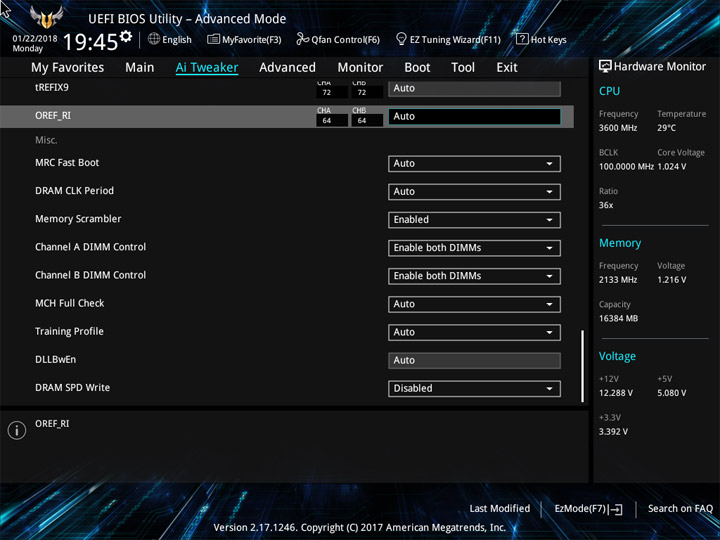Viewport: 720px width, 540px height.
Task: Click the CPU temperature 29°C value
Action: 666,128
